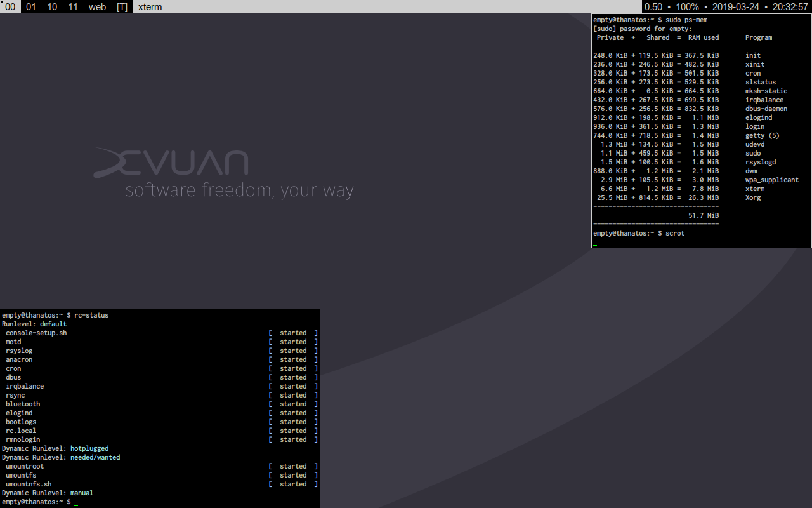Click the 'rc.local' service name
The width and height of the screenshot is (812, 508).
[x=21, y=431]
